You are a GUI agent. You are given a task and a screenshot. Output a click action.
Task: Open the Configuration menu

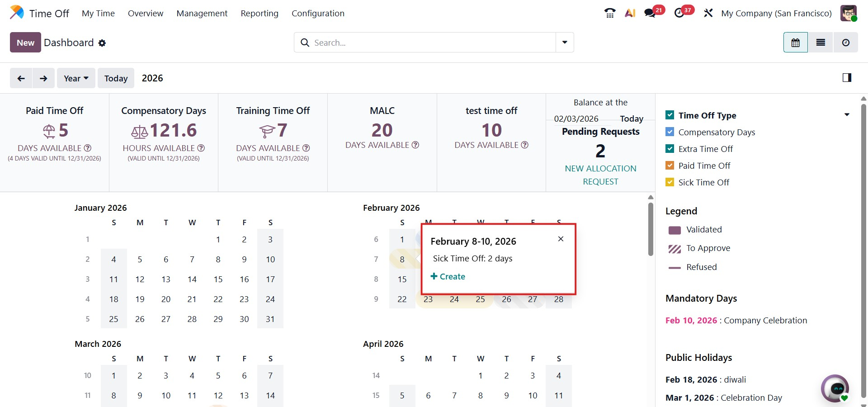click(318, 13)
